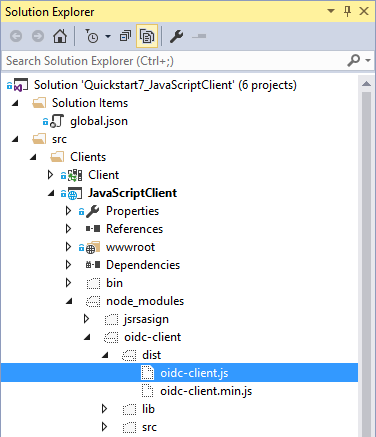Click the JavaScriptClient web project icon
Image resolution: width=376 pixels, height=437 pixels.
click(x=75, y=193)
